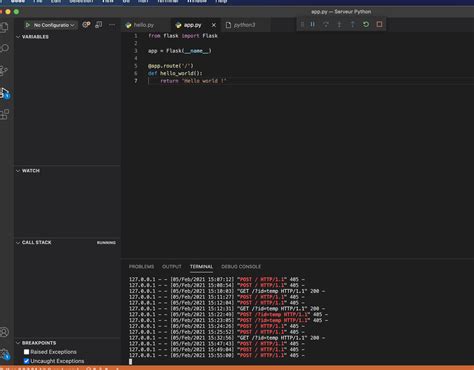Click terminal GET log line at 15:12:31
The width and height of the screenshot is (474, 370).
pyautogui.click(x=227, y=309)
